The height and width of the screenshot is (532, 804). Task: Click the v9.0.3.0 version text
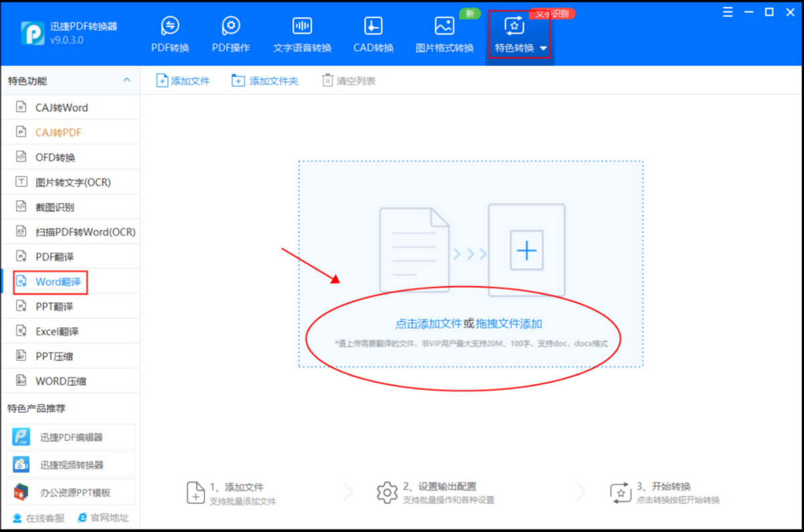(x=66, y=40)
